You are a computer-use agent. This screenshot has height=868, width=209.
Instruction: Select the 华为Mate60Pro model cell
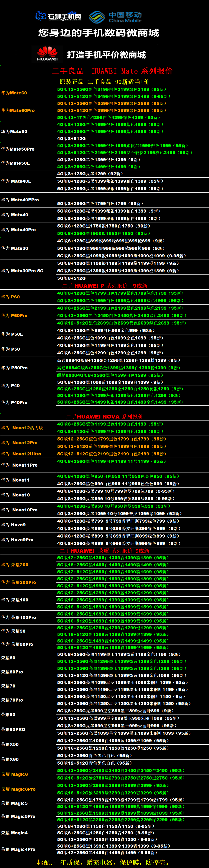tap(28, 110)
